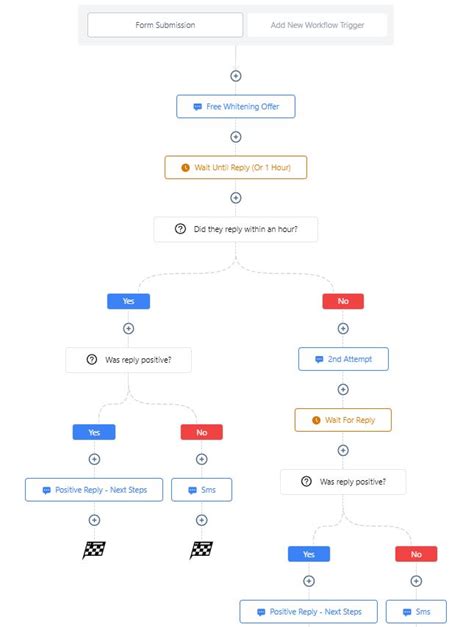Click Add New Workflow Trigger
The width and height of the screenshot is (474, 627).
click(317, 25)
